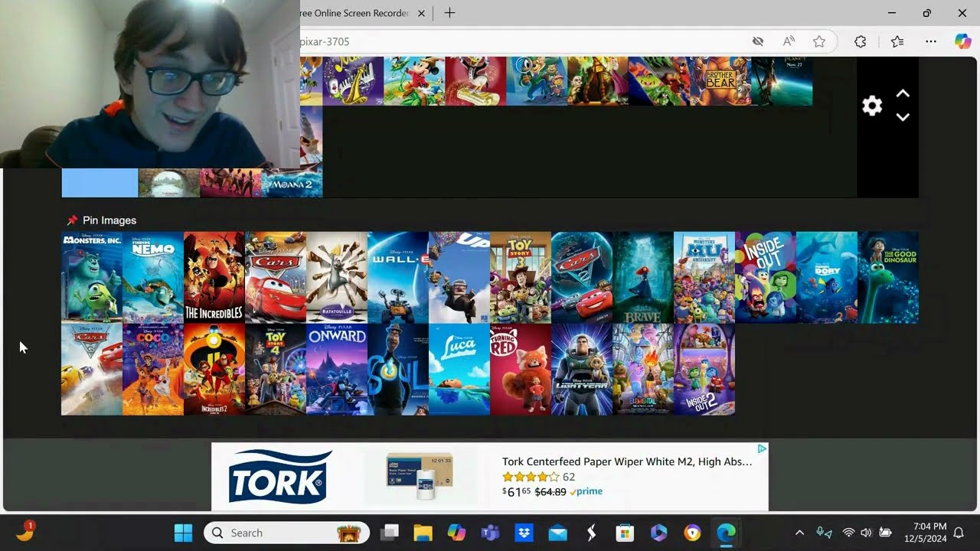Click the taskbar Search box
980x551 pixels.
[287, 533]
